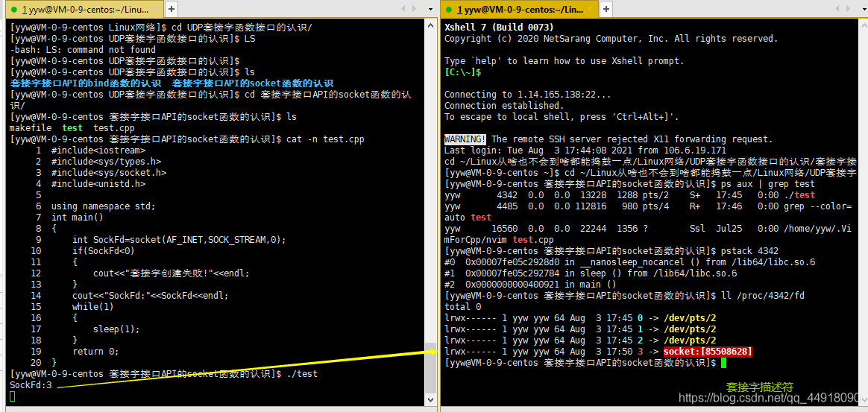Image resolution: width=868 pixels, height=412 pixels.
Task: Click 'cat -n test.cpp' command text
Action: pos(325,139)
